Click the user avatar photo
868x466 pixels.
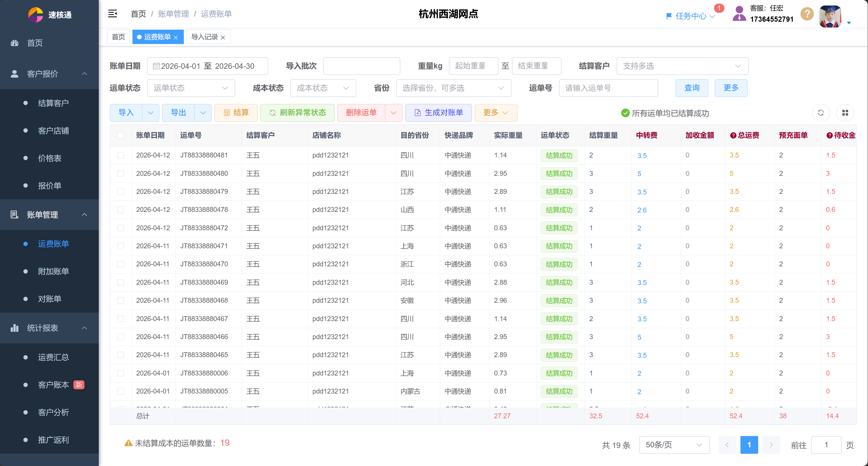[x=831, y=16]
